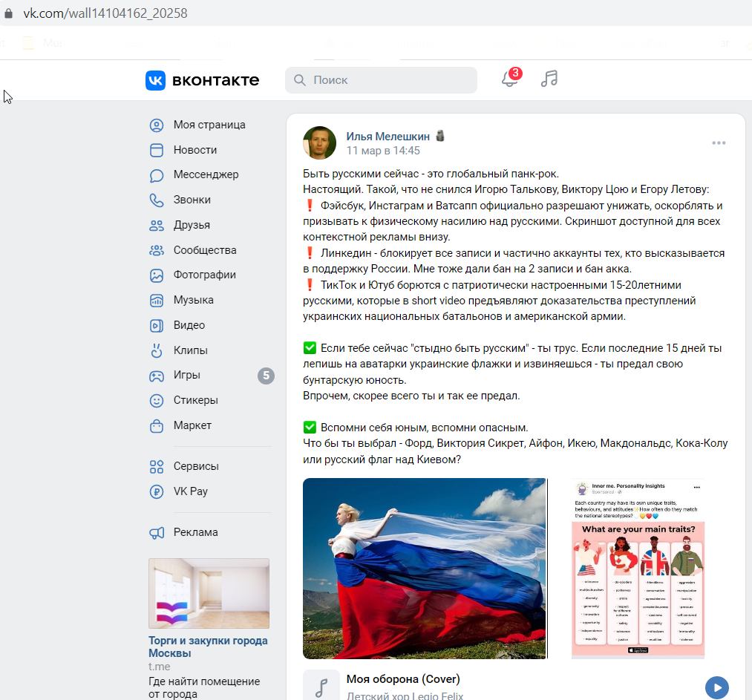The image size is (752, 700).
Task: Click the Звонки menu label
Action: 192,200
